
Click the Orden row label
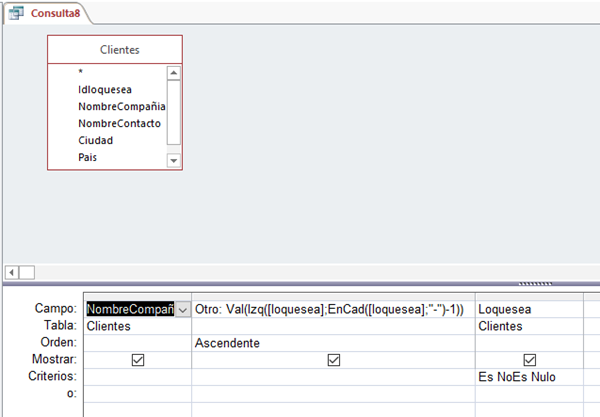(x=59, y=342)
